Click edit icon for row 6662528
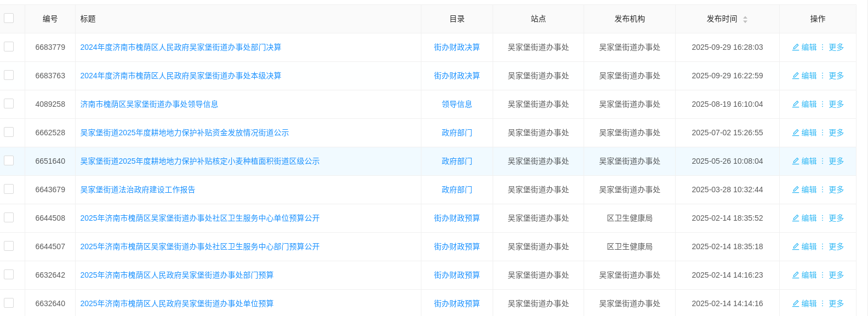The image size is (868, 316). tap(796, 133)
